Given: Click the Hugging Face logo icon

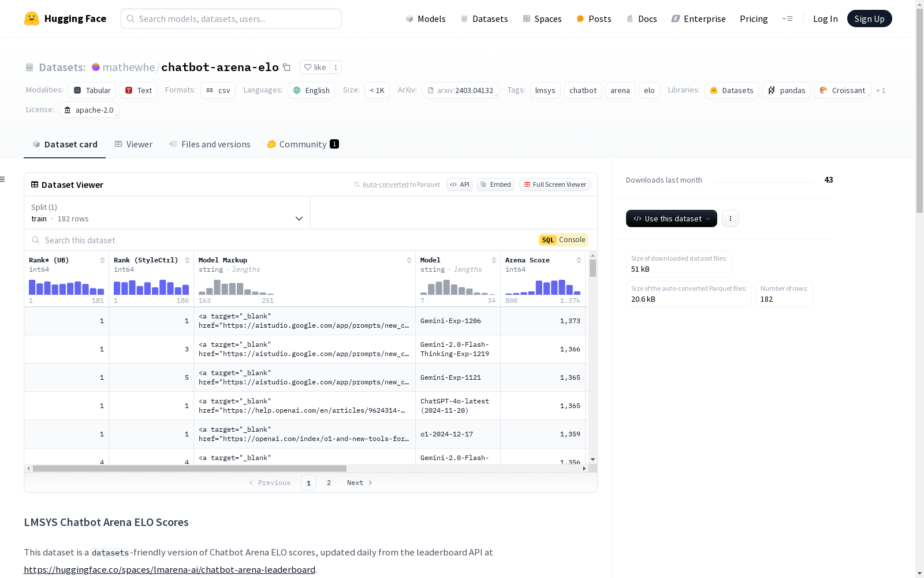Looking at the screenshot, I should (32, 18).
